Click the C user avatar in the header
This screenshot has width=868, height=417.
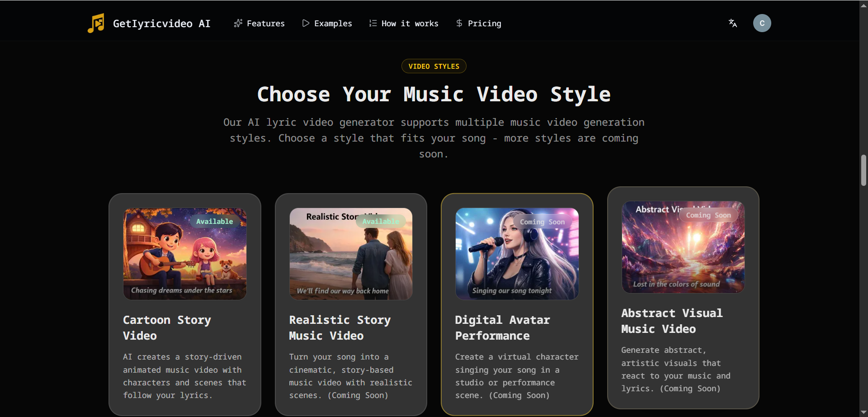[x=762, y=23]
